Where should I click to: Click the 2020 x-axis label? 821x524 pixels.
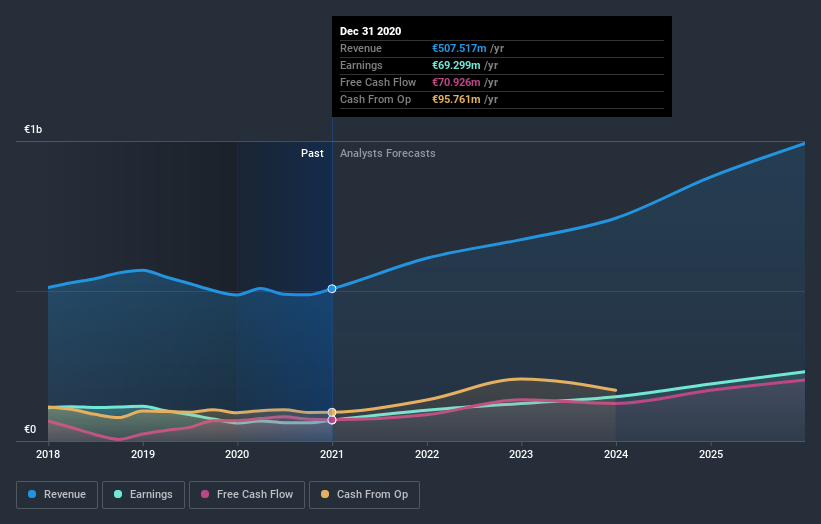coord(237,454)
